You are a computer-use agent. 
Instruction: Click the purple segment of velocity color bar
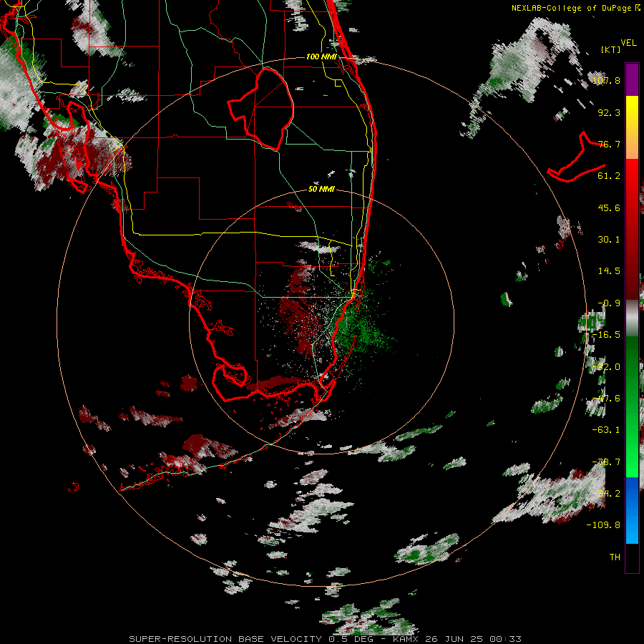point(632,79)
